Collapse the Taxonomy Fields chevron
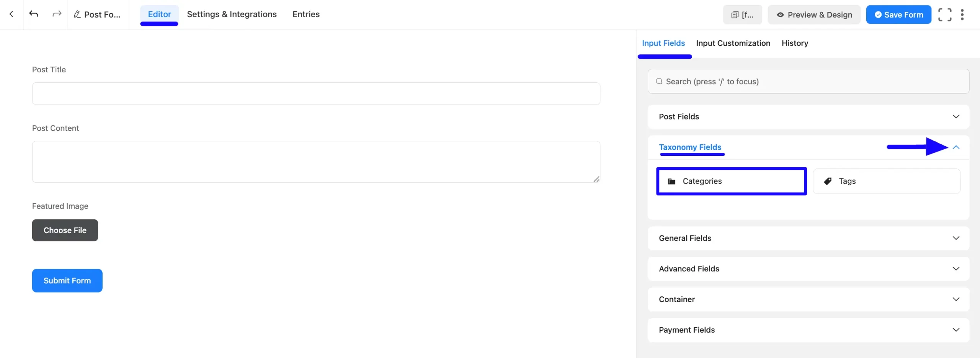 click(956, 147)
